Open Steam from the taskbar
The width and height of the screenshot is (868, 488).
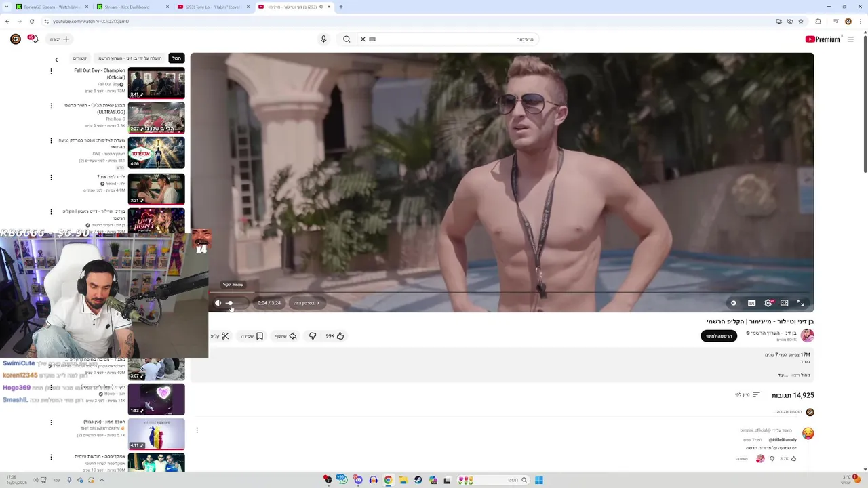click(418, 480)
